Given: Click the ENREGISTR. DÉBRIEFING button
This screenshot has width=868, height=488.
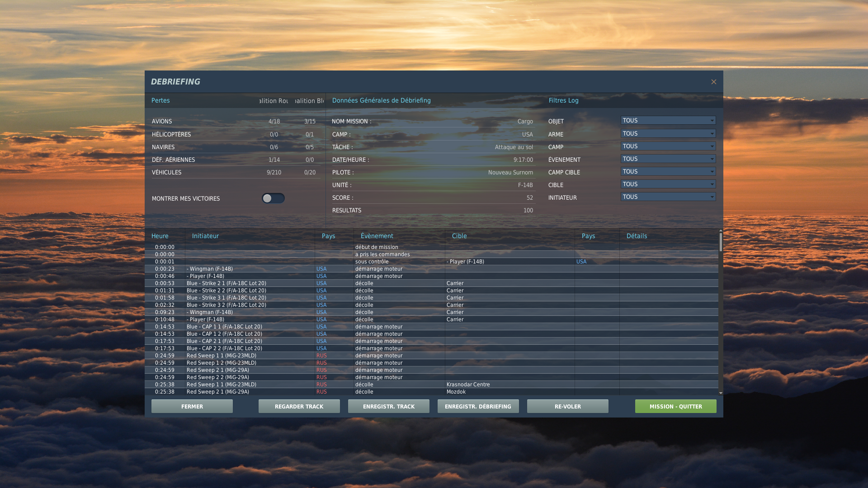Looking at the screenshot, I should pyautogui.click(x=478, y=406).
